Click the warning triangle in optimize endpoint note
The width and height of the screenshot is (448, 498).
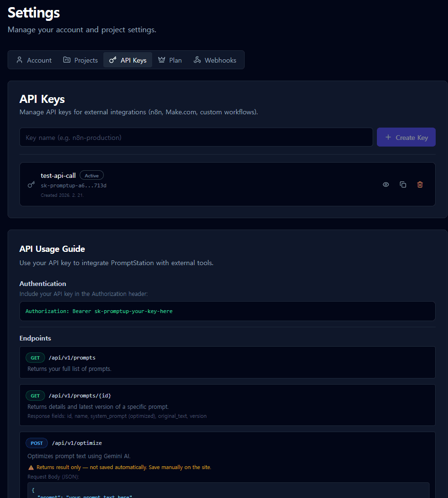[31, 467]
